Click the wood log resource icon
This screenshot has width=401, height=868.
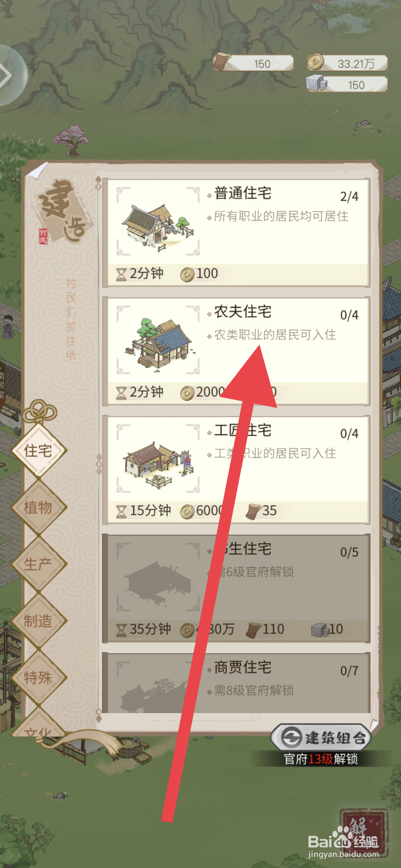pos(222,62)
